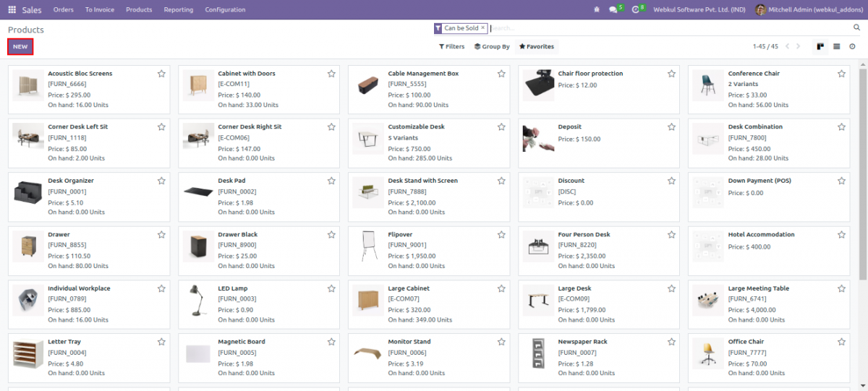Click the Monitor Stand product image
868x391 pixels.
pyautogui.click(x=368, y=355)
